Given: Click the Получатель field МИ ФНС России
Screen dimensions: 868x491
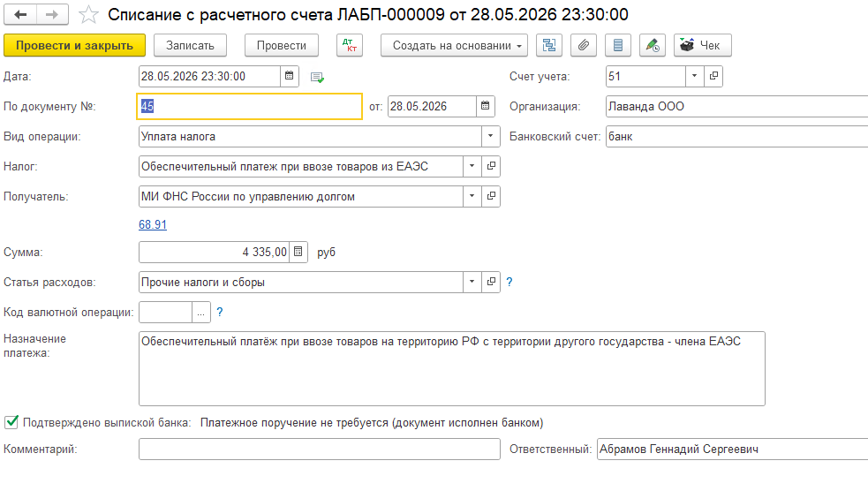Looking at the screenshot, I should pos(300,196).
